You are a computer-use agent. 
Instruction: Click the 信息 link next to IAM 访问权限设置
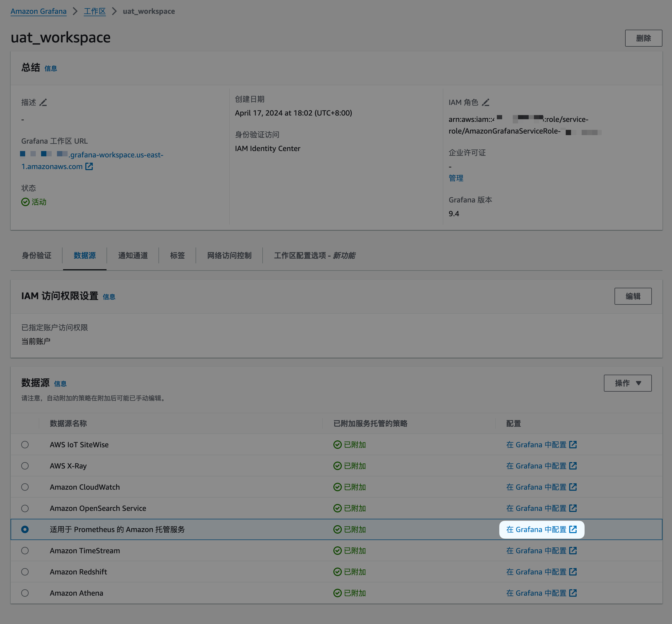point(109,297)
